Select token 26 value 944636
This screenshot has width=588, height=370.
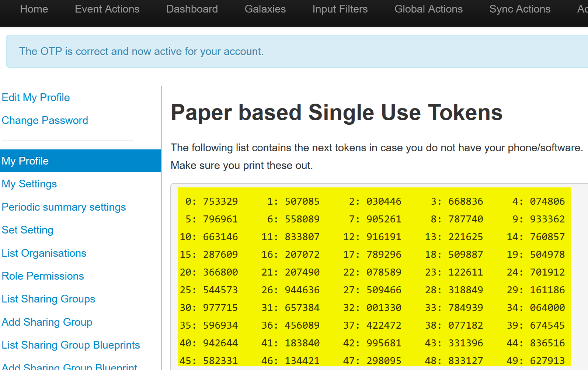click(x=302, y=290)
